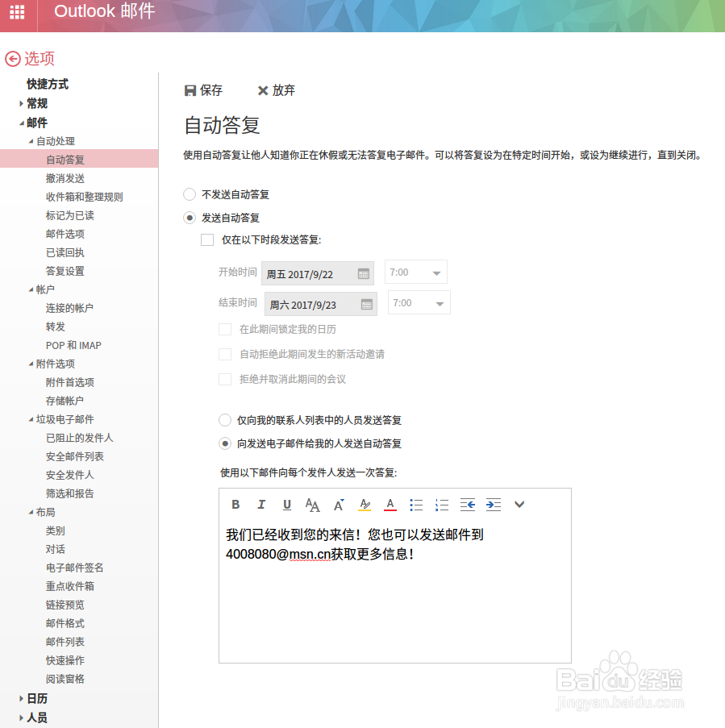Open the font name icon

pyautogui.click(x=313, y=505)
